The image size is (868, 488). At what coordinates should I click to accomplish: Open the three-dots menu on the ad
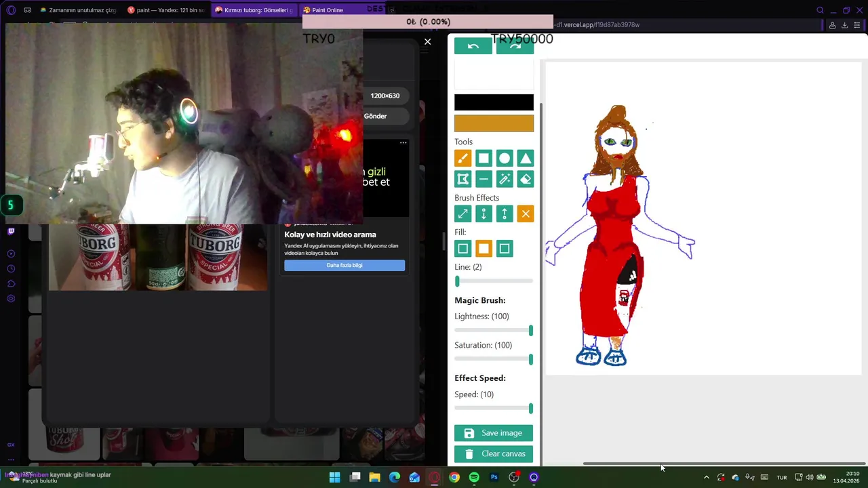[403, 143]
